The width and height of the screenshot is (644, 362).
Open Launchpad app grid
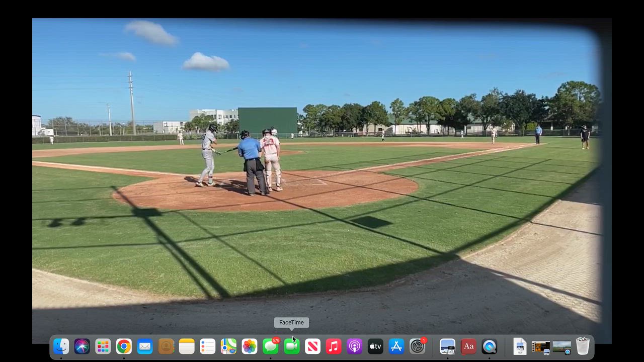tap(103, 346)
